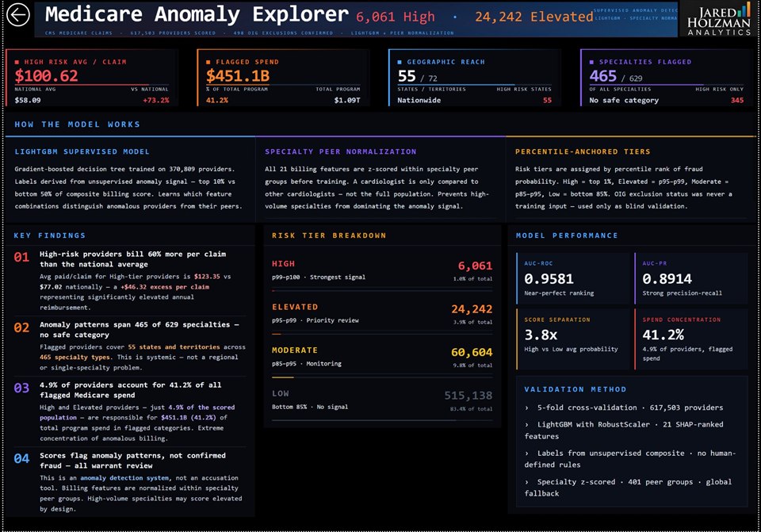Click the 24,242 count in the Elevated tier row
Image resolution: width=761 pixels, height=532 pixels.
471,309
